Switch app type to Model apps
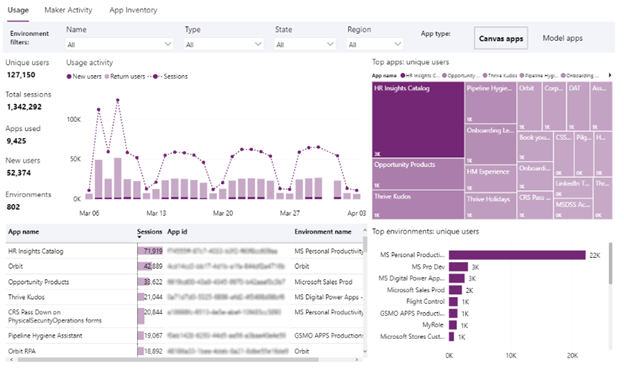The height and width of the screenshot is (371, 624). [x=562, y=38]
